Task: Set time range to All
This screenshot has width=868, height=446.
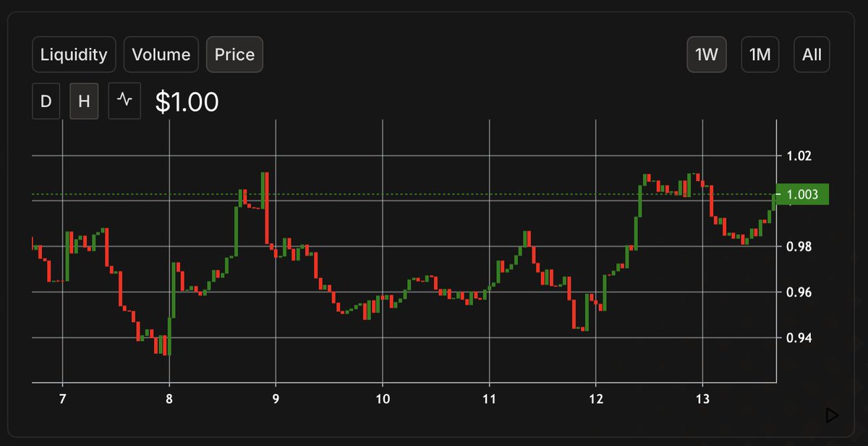Action: click(x=812, y=54)
